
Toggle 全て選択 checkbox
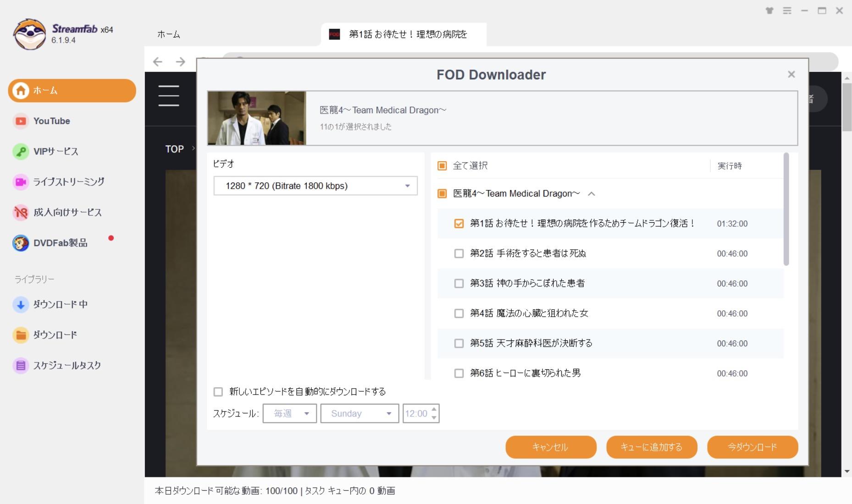point(442,165)
